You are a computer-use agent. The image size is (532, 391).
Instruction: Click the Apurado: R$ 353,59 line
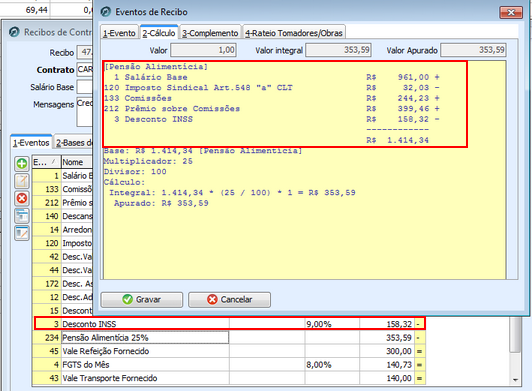pos(161,203)
